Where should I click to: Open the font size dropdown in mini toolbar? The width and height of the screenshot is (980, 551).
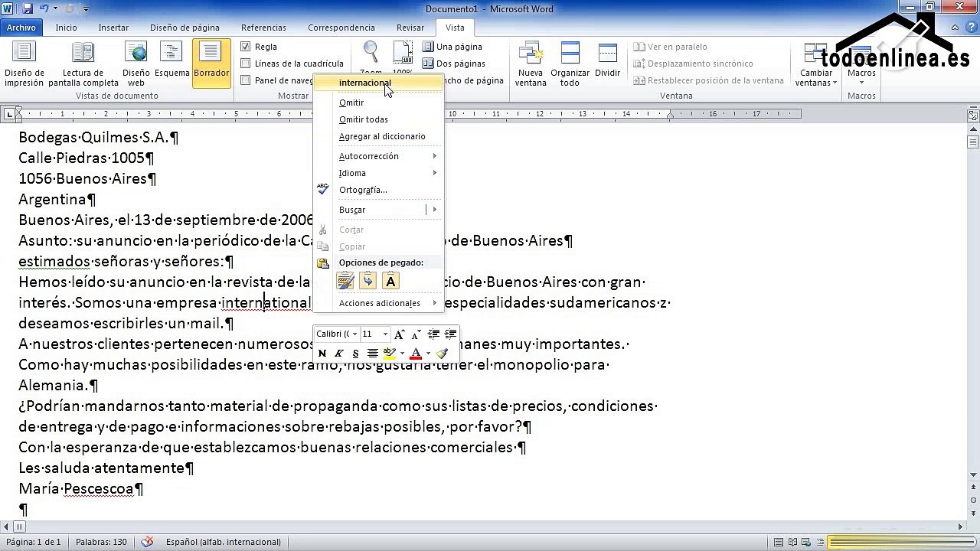tap(385, 334)
